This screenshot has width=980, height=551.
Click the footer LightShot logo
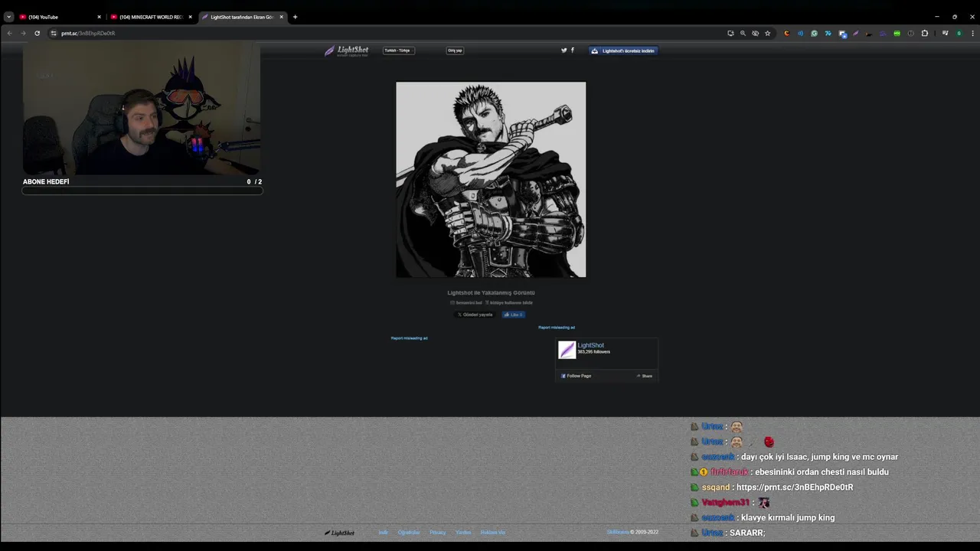point(339,533)
